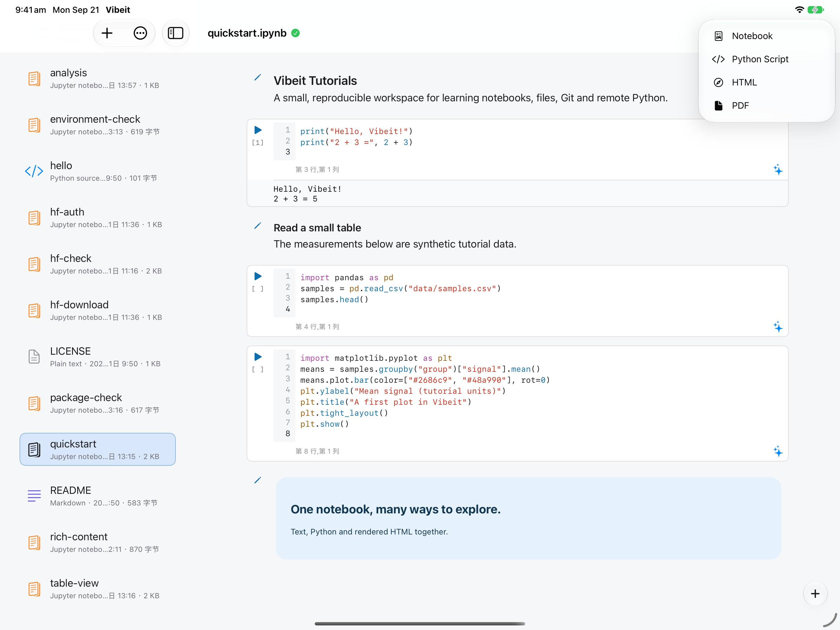Place cursor in the pd.read_csv code line
The image size is (840, 630).
401,289
